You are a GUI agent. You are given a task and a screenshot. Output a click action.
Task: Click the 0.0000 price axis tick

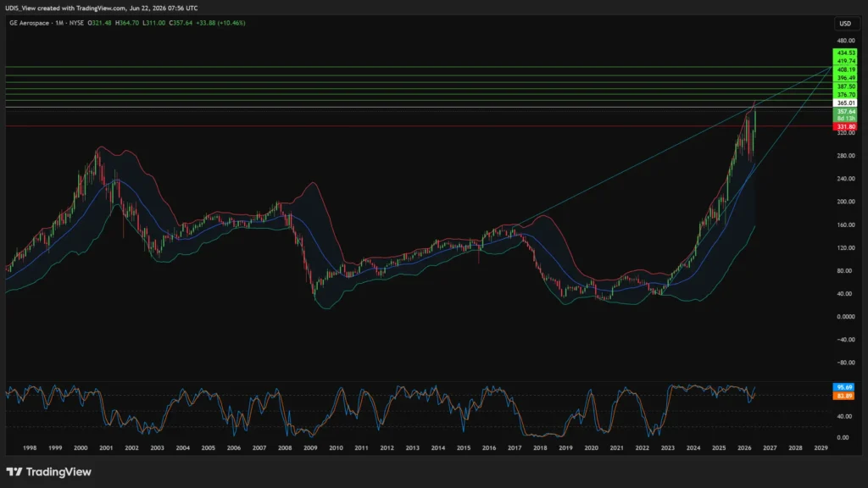[845, 317]
